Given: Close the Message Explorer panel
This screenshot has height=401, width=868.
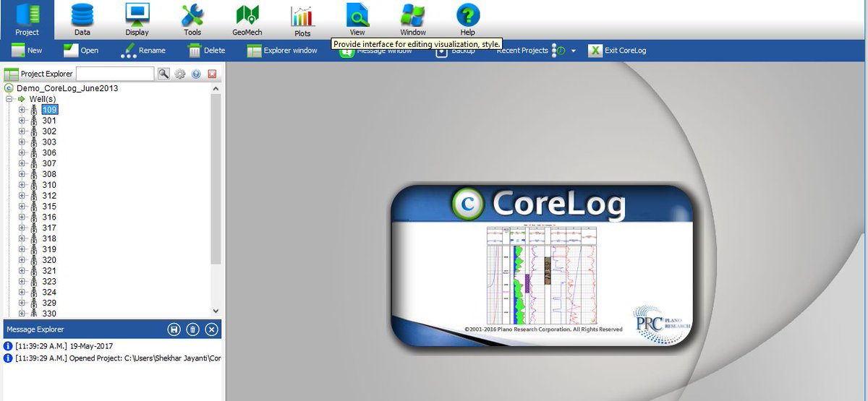Looking at the screenshot, I should coord(211,329).
